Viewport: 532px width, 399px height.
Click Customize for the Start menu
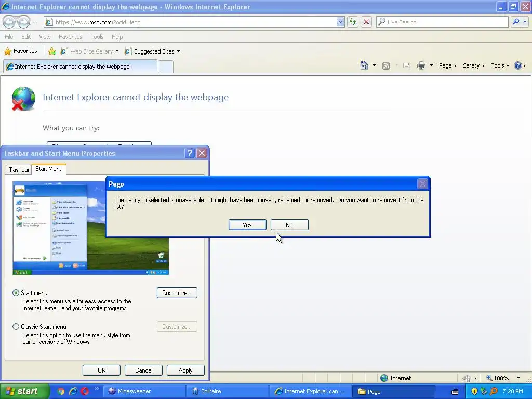tap(177, 293)
